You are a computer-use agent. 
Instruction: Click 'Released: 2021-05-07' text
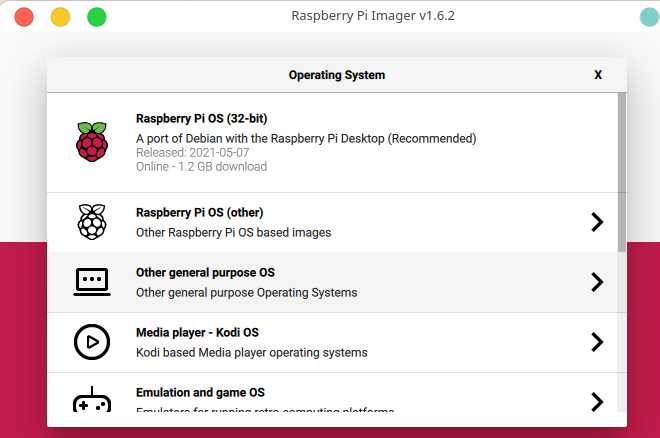pyautogui.click(x=193, y=152)
